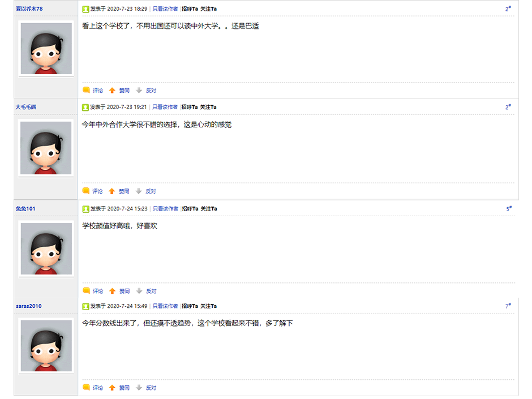This screenshot has width=532, height=399.
Task: Click comment bubble icon in 兔兔101's post
Action: 86,291
